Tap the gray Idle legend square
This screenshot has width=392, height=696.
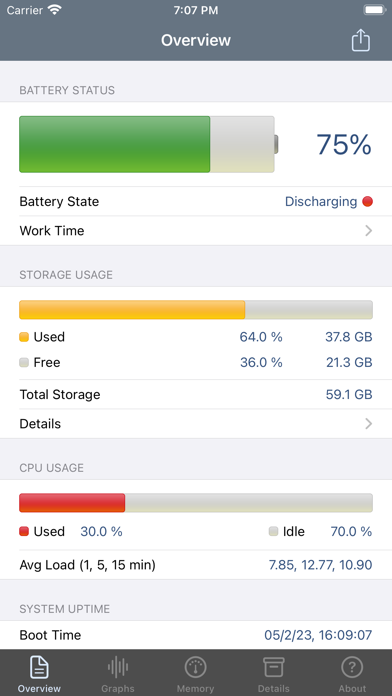[273, 531]
